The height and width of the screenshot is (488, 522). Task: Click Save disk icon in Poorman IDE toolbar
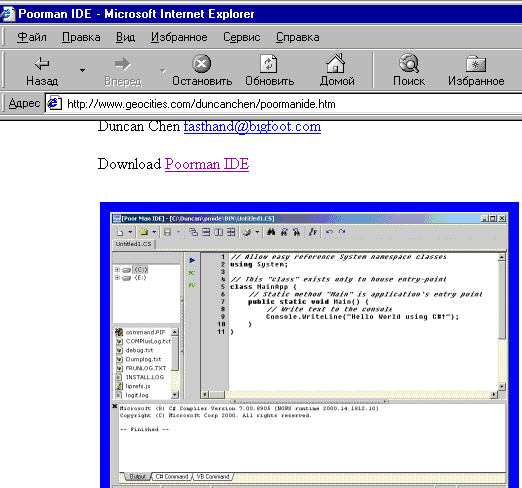coord(168,232)
